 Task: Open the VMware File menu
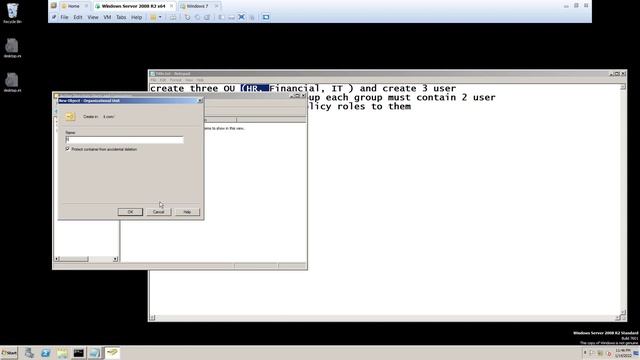coord(64,17)
